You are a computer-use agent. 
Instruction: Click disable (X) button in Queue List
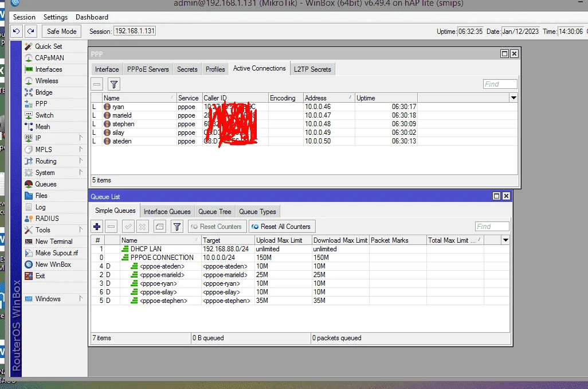coord(143,227)
